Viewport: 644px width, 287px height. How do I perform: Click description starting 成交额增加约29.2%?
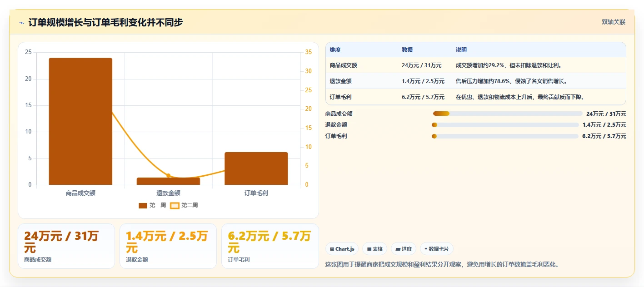click(x=509, y=65)
